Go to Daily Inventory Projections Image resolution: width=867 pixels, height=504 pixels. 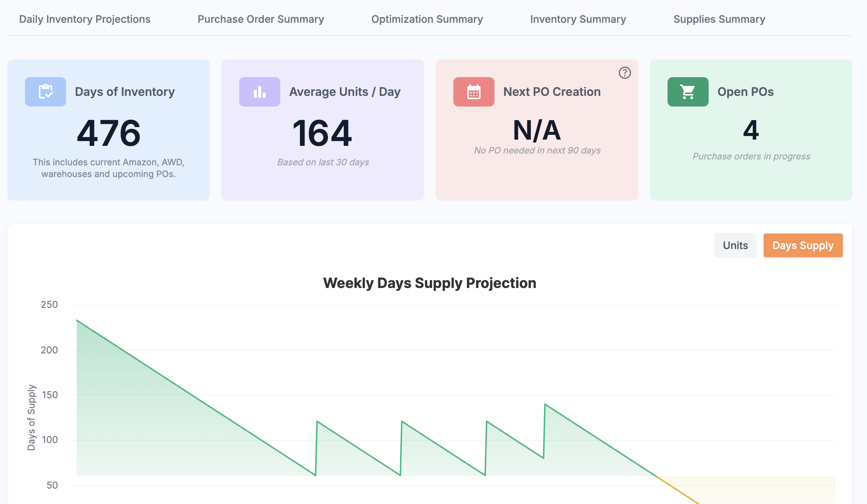coord(84,19)
